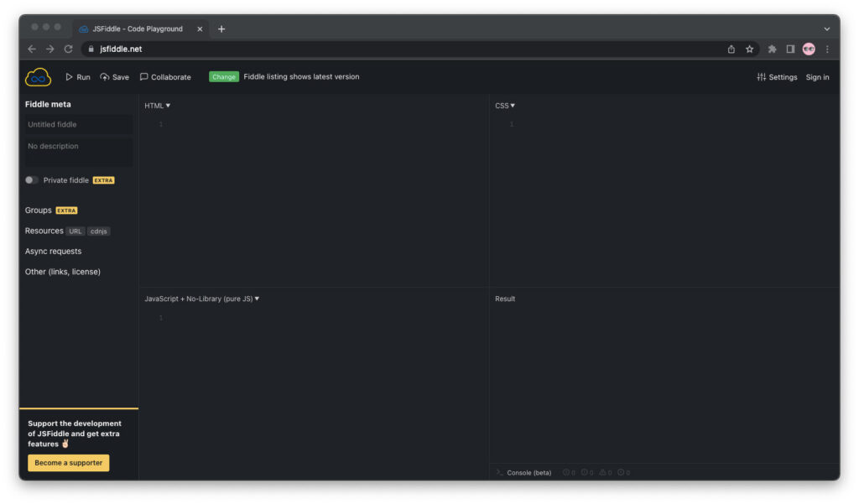
Task: Click the share icon in address bar
Action: click(x=731, y=49)
